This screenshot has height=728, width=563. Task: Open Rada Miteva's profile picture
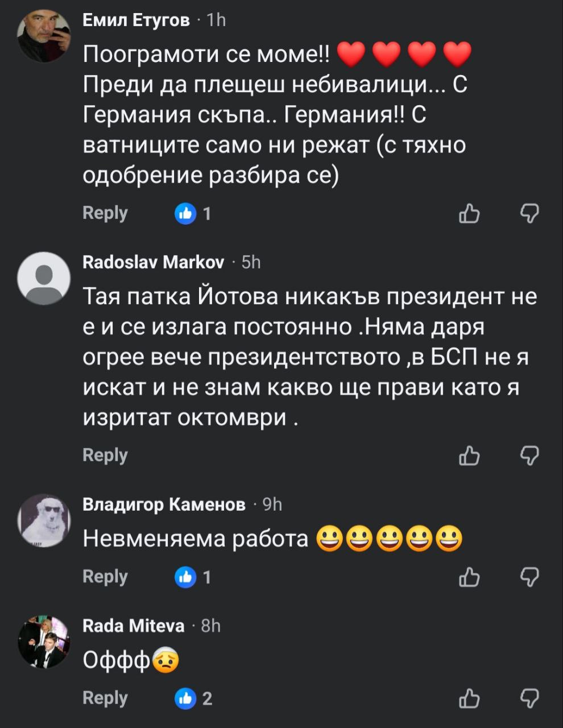pyautogui.click(x=44, y=642)
